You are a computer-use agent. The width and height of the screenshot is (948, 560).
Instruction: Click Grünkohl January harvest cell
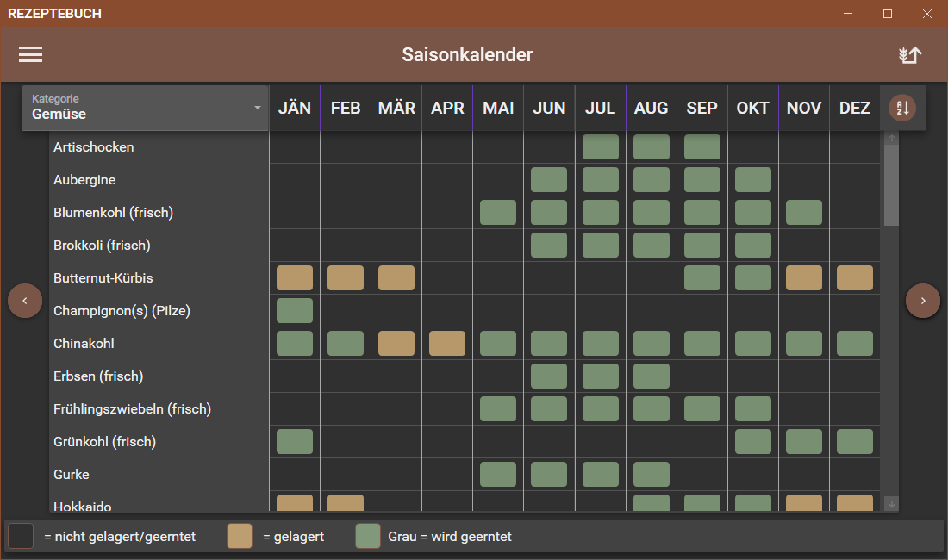click(x=295, y=442)
